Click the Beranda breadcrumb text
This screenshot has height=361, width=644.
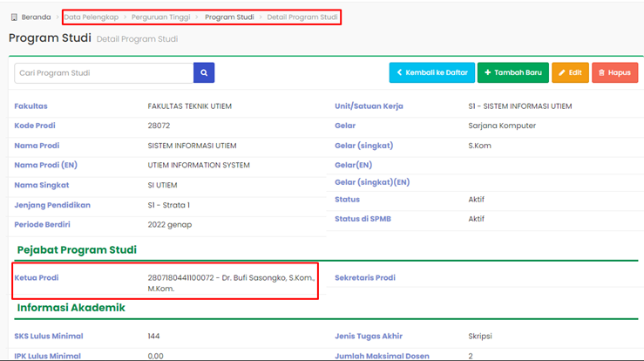click(37, 17)
